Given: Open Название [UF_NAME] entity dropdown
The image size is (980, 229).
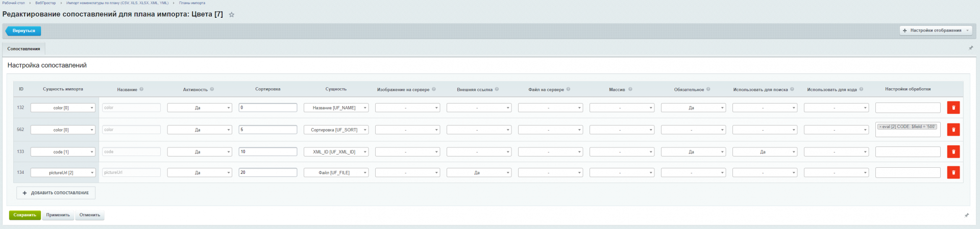Looking at the screenshot, I should (336, 108).
